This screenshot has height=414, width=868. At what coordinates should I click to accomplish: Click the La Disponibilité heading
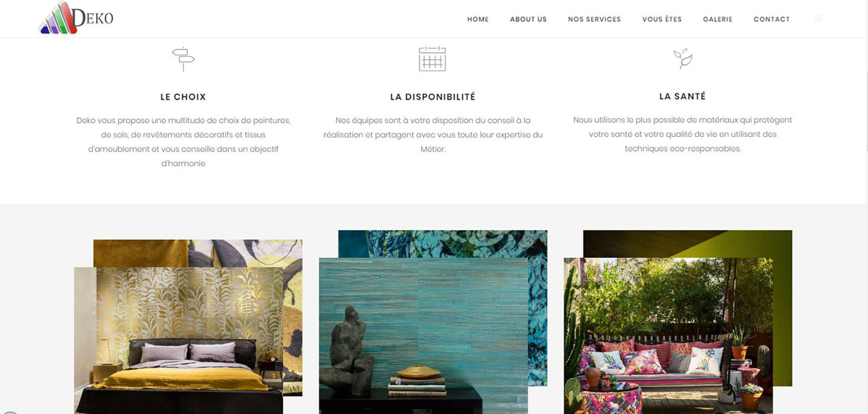point(433,97)
